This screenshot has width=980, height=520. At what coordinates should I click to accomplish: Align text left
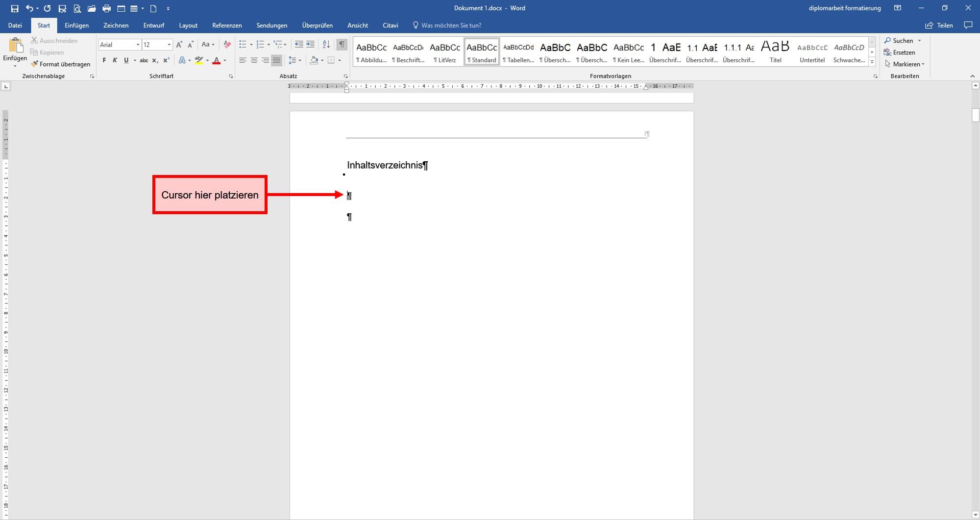(243, 60)
